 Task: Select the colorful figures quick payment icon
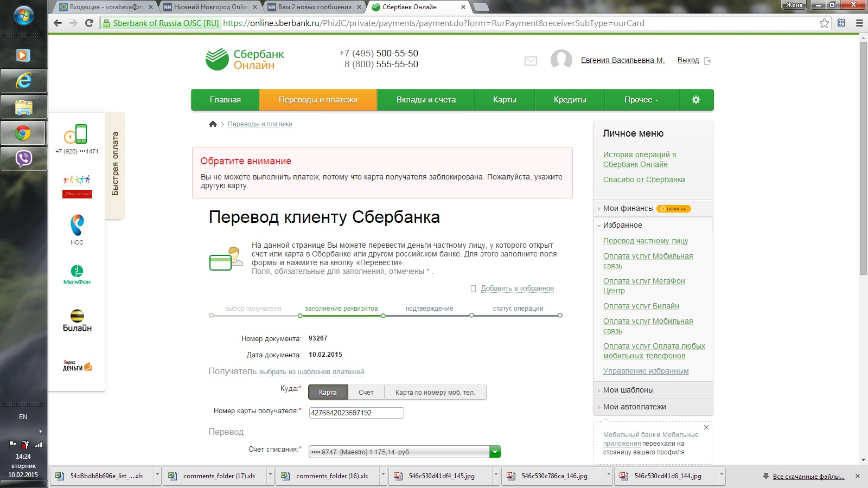click(77, 186)
